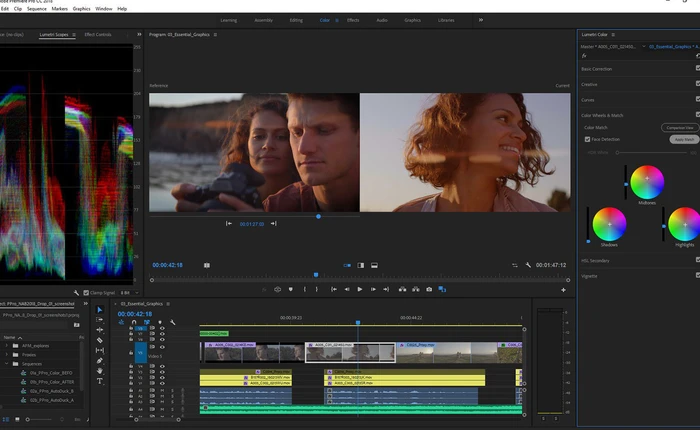Toggle Linked Selection in timeline

click(x=147, y=322)
